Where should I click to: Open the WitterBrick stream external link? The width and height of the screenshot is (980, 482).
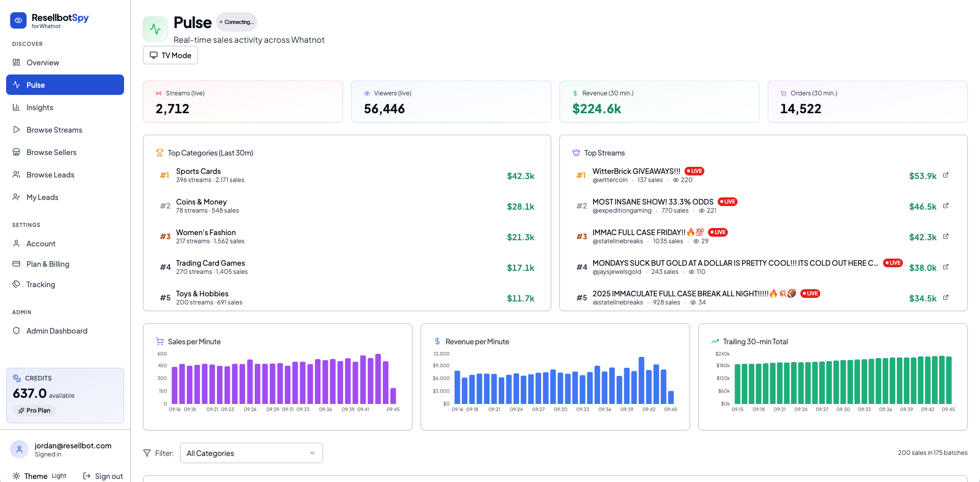click(946, 174)
